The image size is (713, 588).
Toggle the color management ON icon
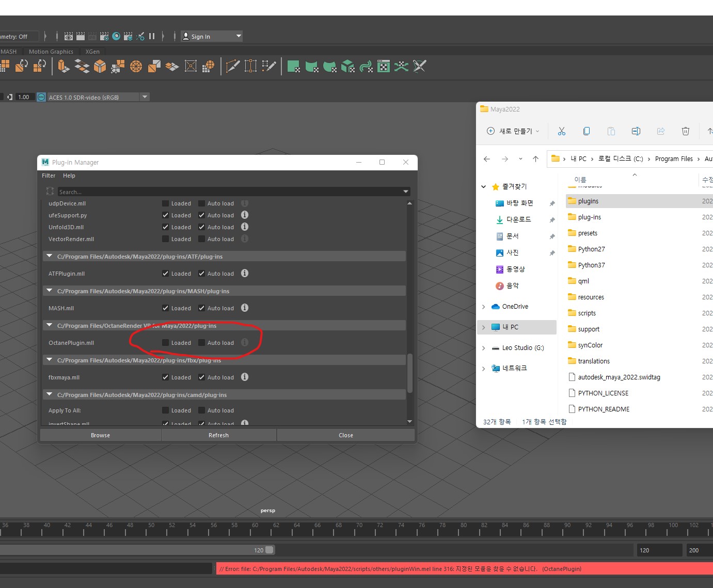pyautogui.click(x=41, y=97)
